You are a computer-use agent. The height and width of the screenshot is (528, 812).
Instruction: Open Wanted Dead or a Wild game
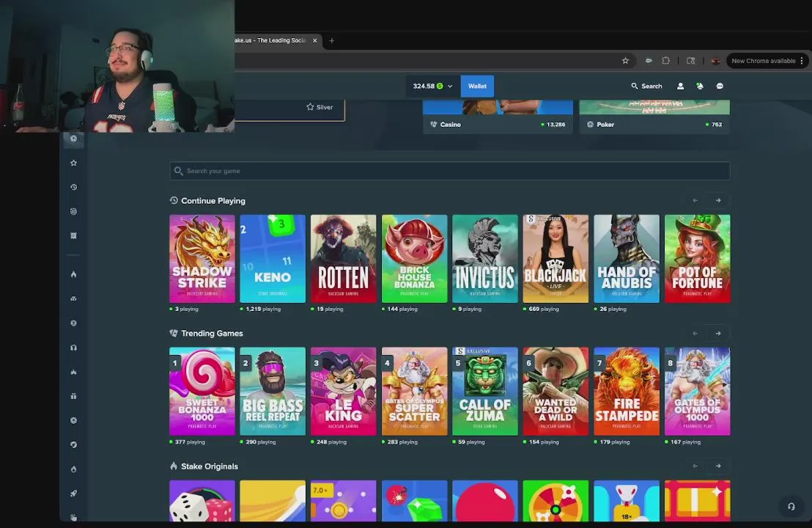[556, 391]
